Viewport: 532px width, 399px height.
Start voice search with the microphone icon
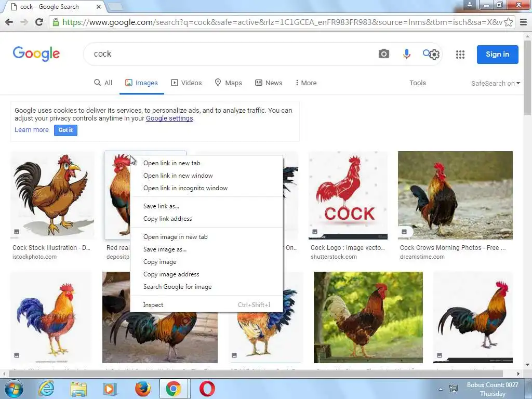tap(406, 54)
